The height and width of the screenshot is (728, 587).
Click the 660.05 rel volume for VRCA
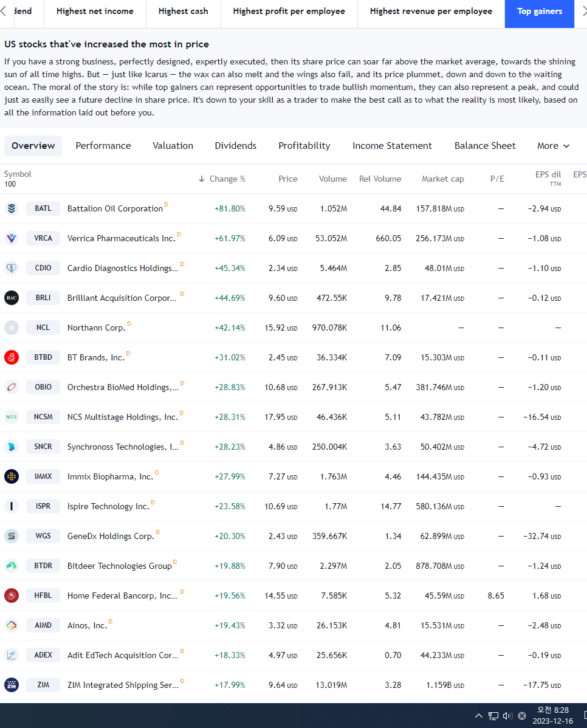click(x=388, y=238)
